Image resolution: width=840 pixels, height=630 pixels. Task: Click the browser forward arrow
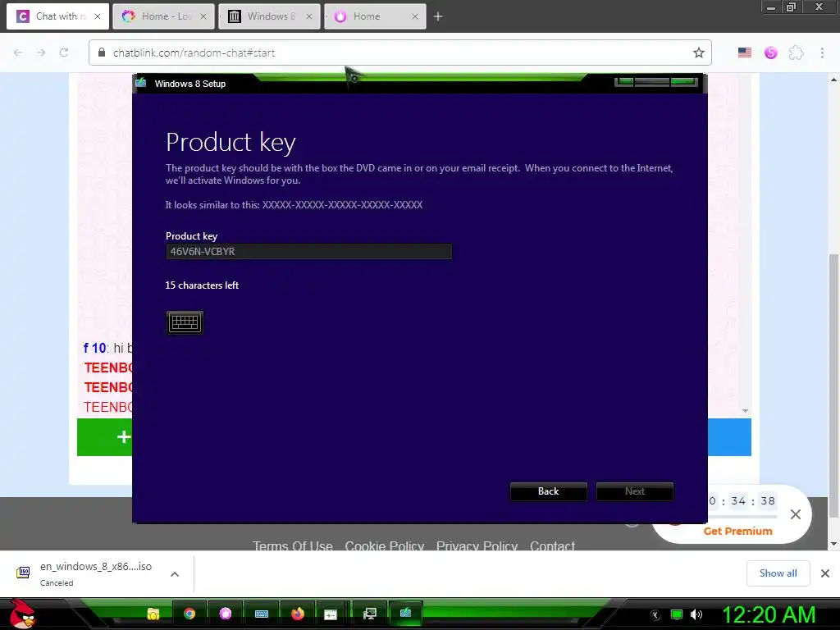tap(41, 52)
